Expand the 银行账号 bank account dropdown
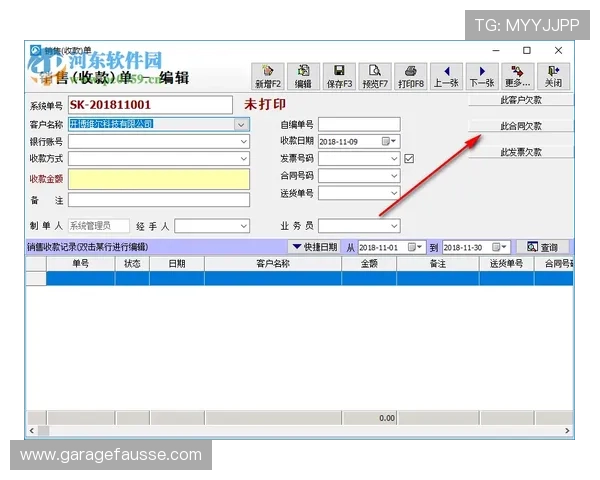Screen dimensions: 600x480 coord(243,142)
